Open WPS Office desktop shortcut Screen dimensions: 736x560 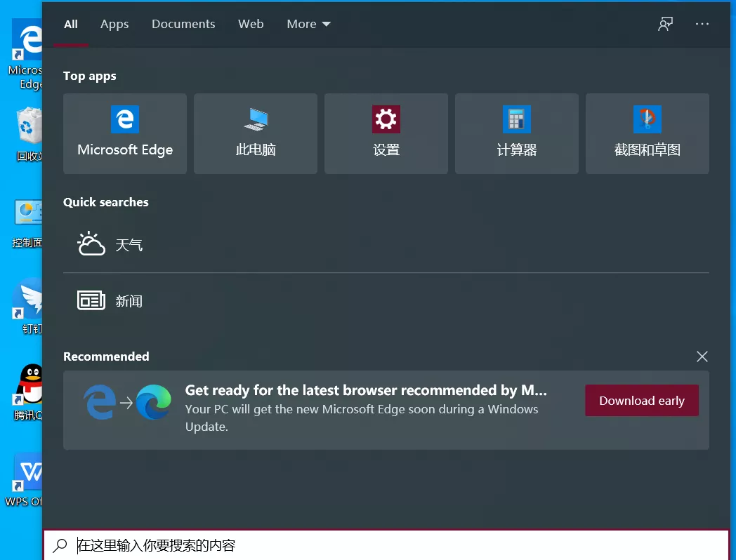point(29,474)
